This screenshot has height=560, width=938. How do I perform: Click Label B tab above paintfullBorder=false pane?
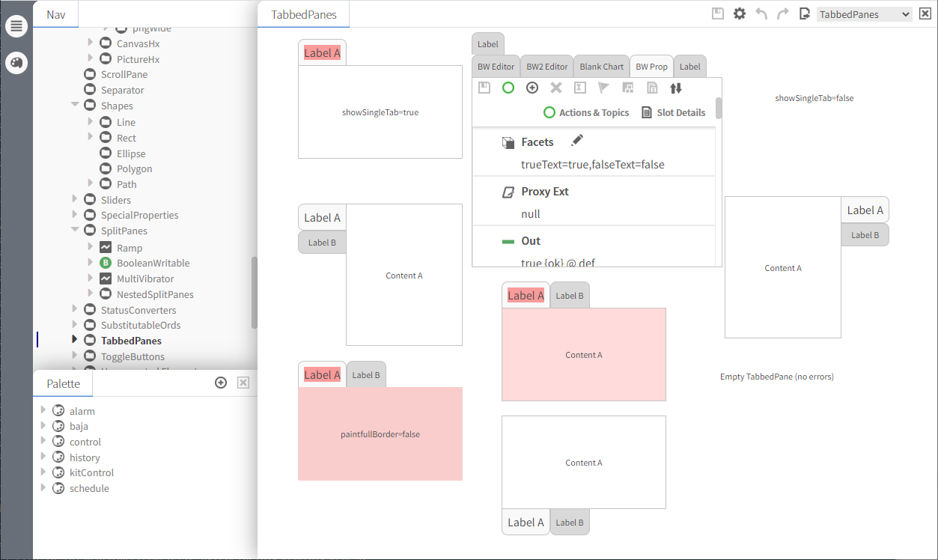(366, 375)
